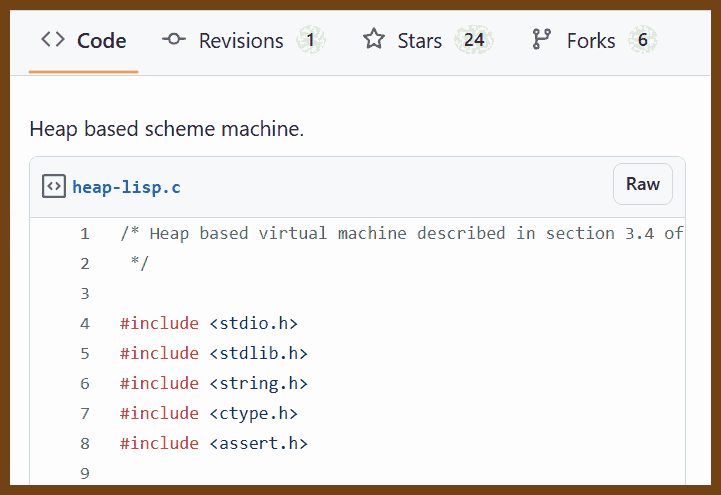Select line number 1 in the gutter
The image size is (721, 495).
click(x=85, y=233)
